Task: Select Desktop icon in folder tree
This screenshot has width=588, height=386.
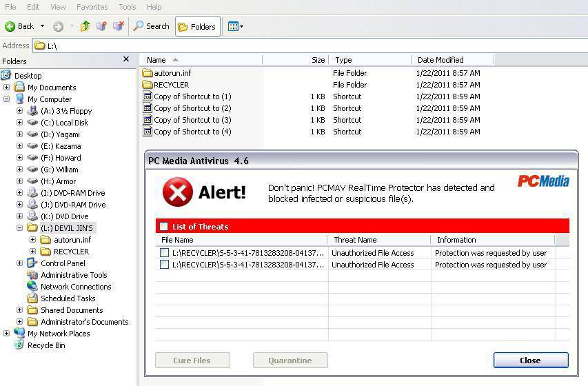Action: [x=6, y=75]
